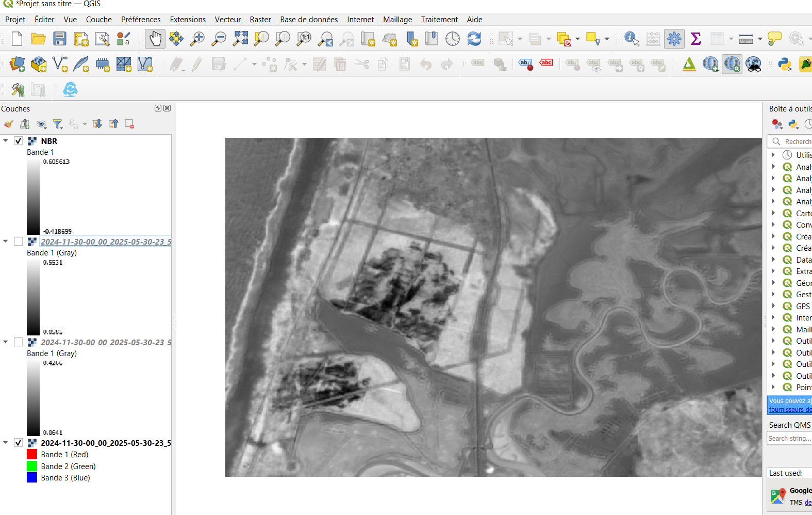This screenshot has height=515, width=812.
Task: Open the Statistical Summary sigma icon
Action: click(695, 39)
